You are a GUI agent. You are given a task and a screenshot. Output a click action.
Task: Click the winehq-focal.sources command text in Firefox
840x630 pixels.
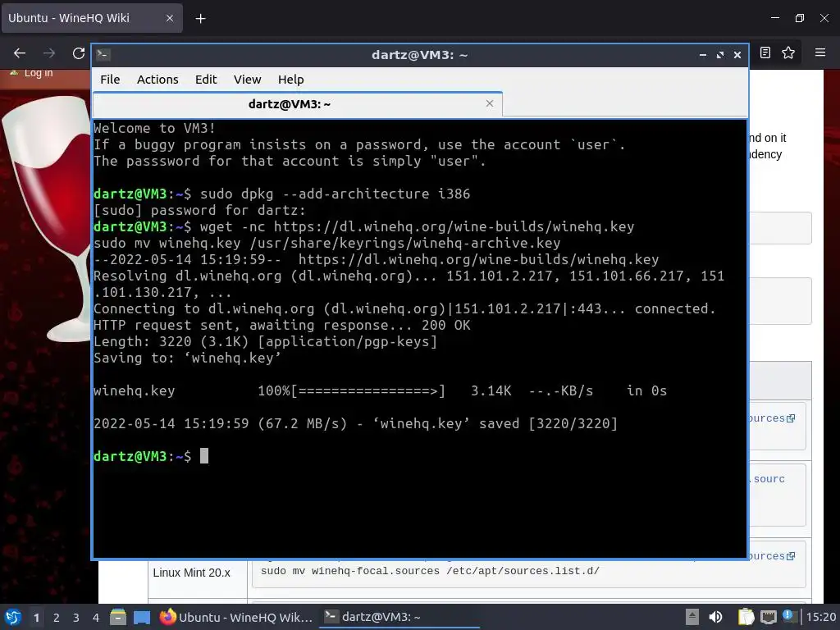pyautogui.click(x=430, y=571)
